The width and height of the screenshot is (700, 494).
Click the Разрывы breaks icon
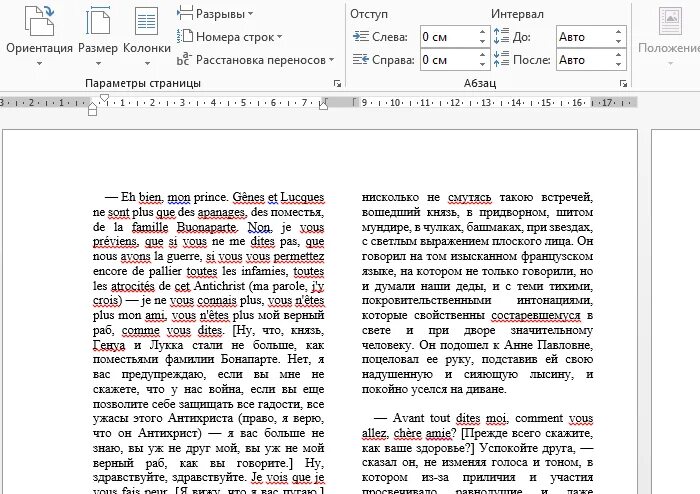point(185,13)
